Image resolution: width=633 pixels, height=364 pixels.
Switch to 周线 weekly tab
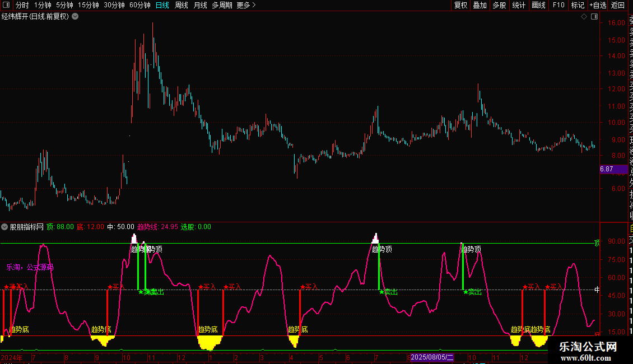[x=181, y=5]
